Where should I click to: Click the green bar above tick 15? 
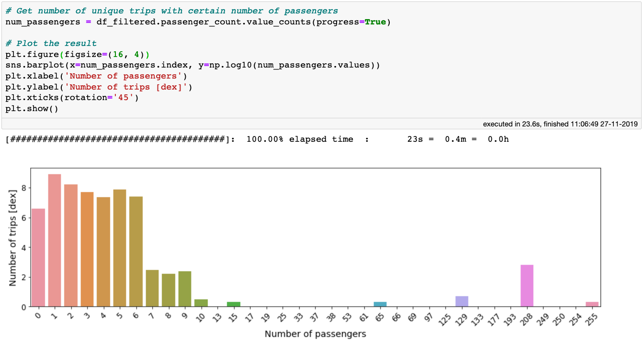point(234,304)
